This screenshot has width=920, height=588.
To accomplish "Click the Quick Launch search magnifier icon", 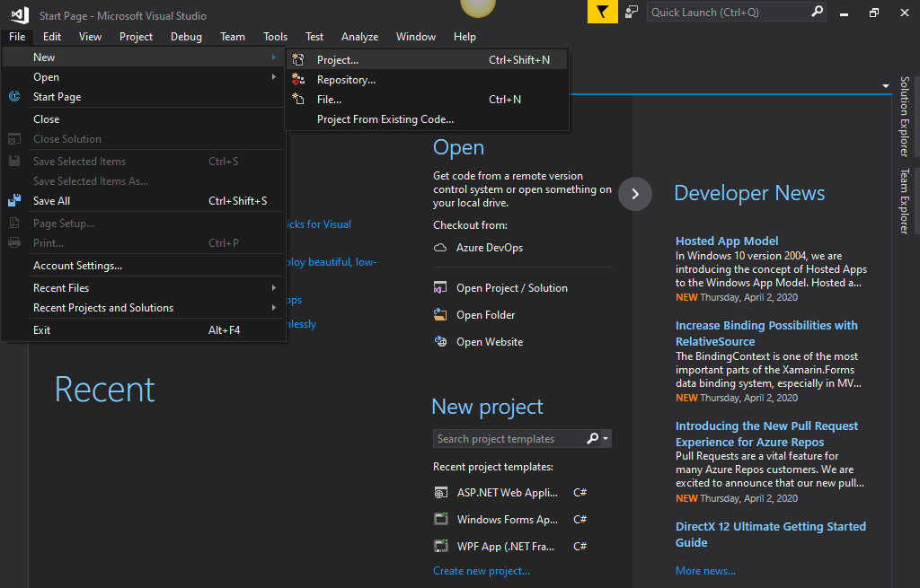I will tap(817, 12).
